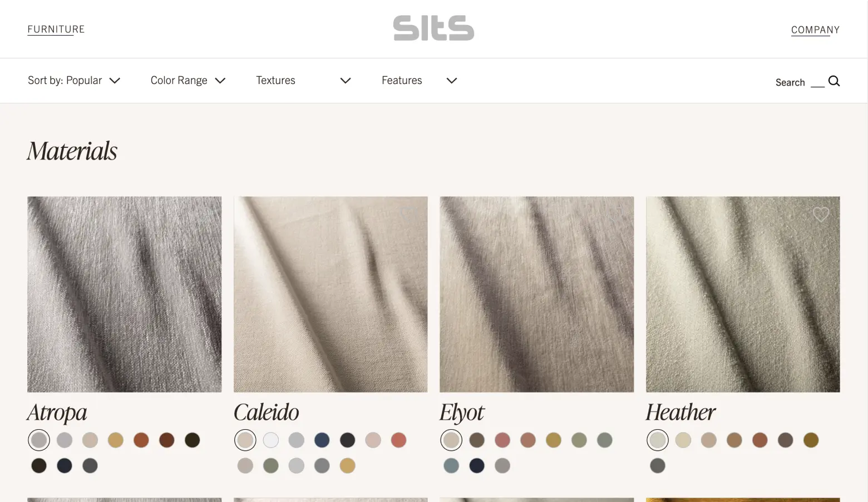868x502 pixels.
Task: Click the search magnifier icon
Action: click(x=834, y=81)
